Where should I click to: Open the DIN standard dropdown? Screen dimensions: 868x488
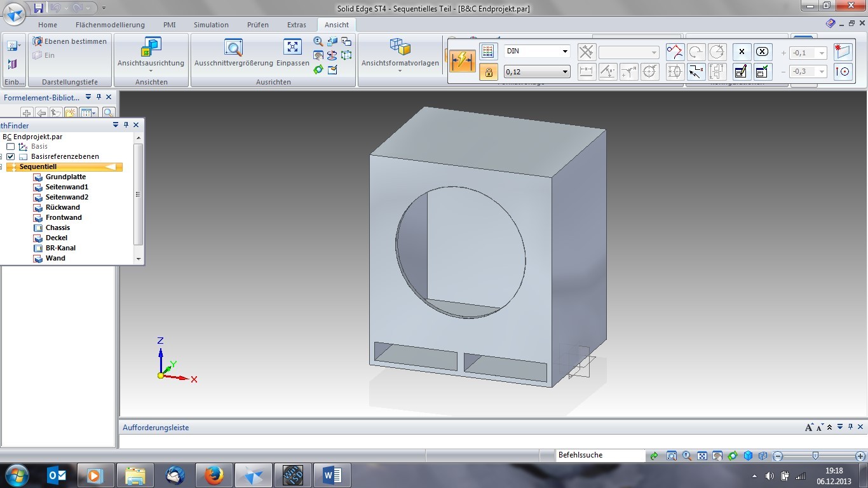[x=564, y=51]
